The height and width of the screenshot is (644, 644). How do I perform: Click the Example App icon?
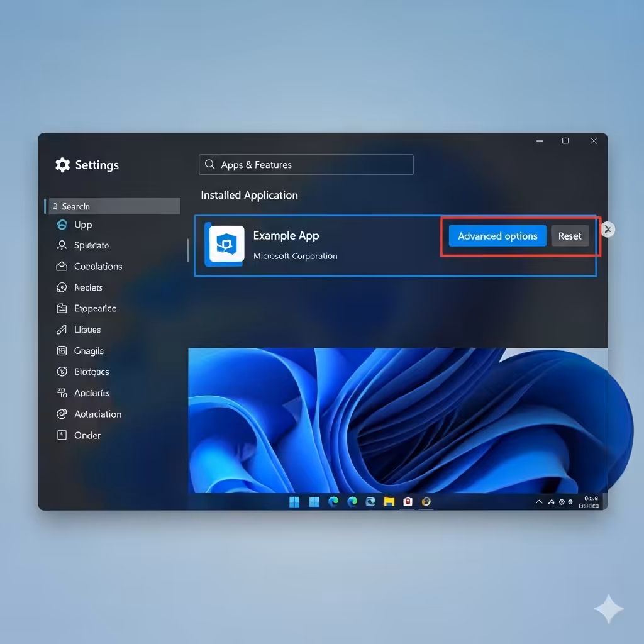(x=226, y=243)
